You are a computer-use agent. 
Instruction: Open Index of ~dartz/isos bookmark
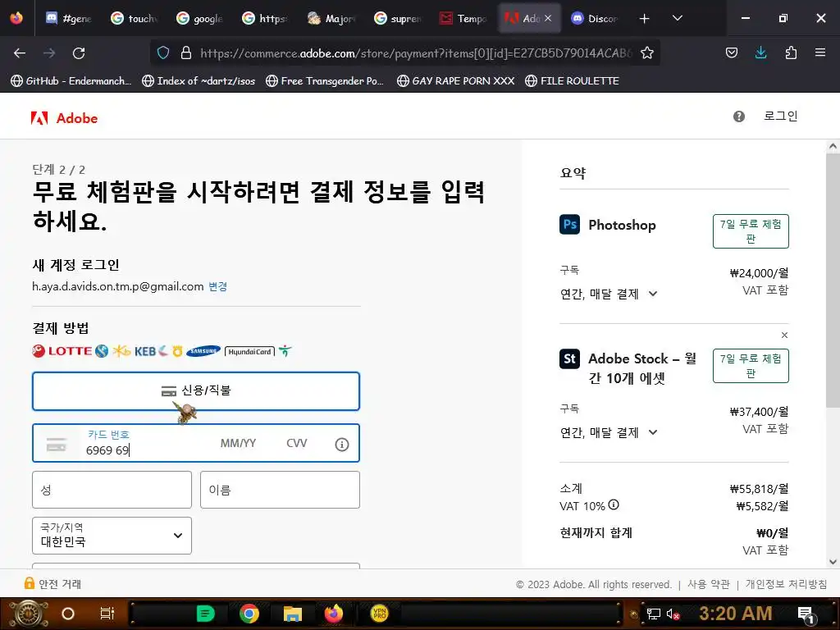click(199, 81)
